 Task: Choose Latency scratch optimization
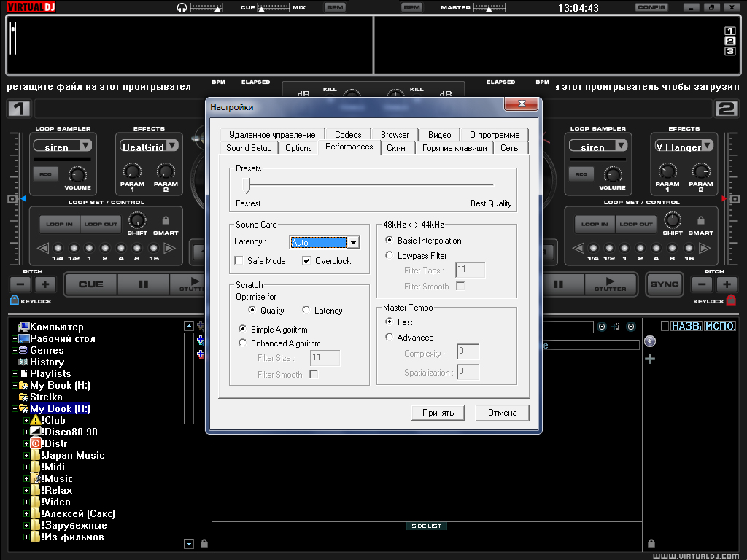306,310
